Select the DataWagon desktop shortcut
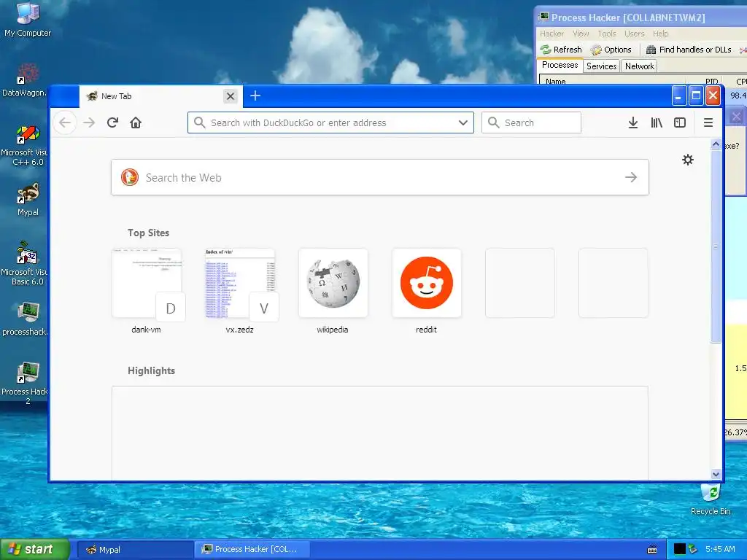 click(x=24, y=80)
